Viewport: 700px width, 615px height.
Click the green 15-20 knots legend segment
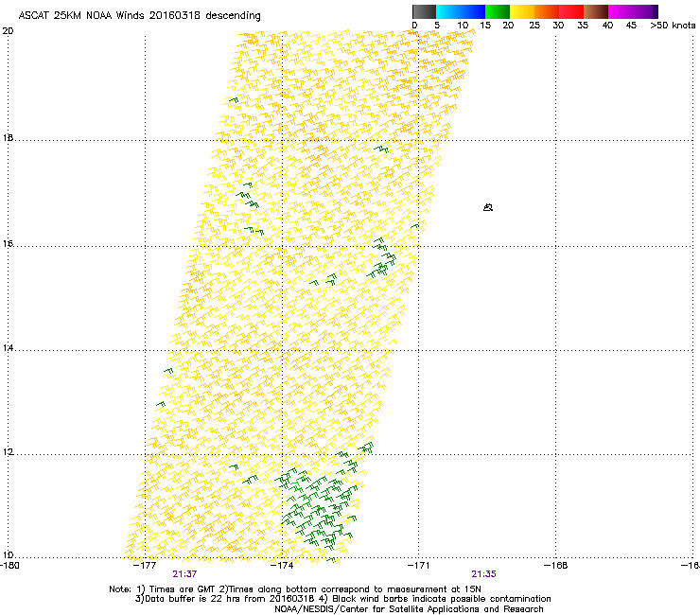click(498, 11)
